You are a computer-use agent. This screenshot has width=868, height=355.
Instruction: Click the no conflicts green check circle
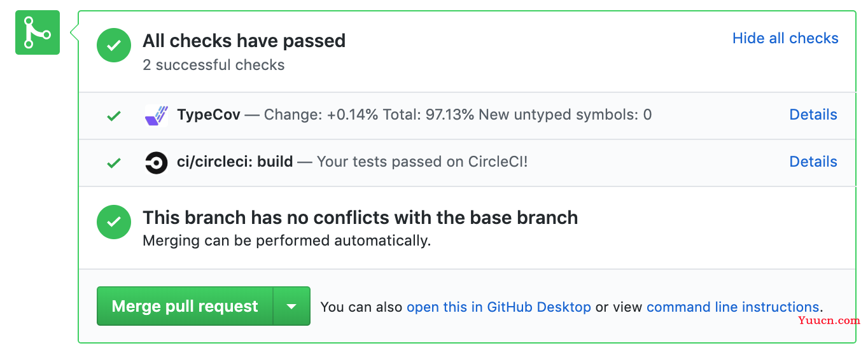pyautogui.click(x=114, y=222)
